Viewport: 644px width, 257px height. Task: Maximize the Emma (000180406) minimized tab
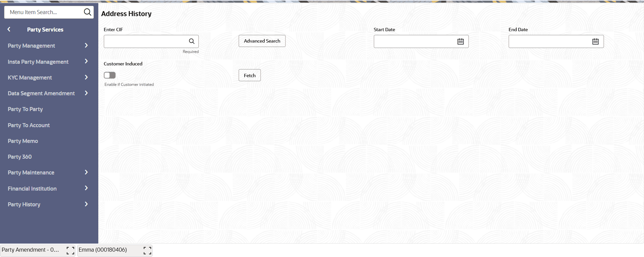148,250
